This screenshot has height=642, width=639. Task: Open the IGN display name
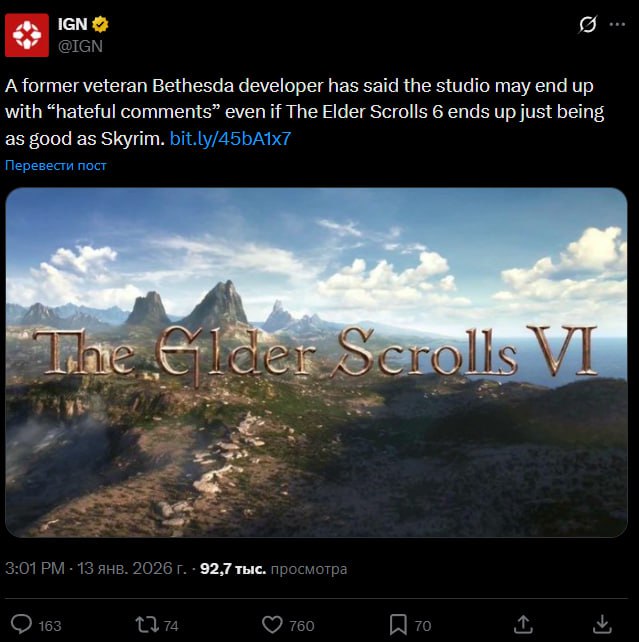coord(72,24)
